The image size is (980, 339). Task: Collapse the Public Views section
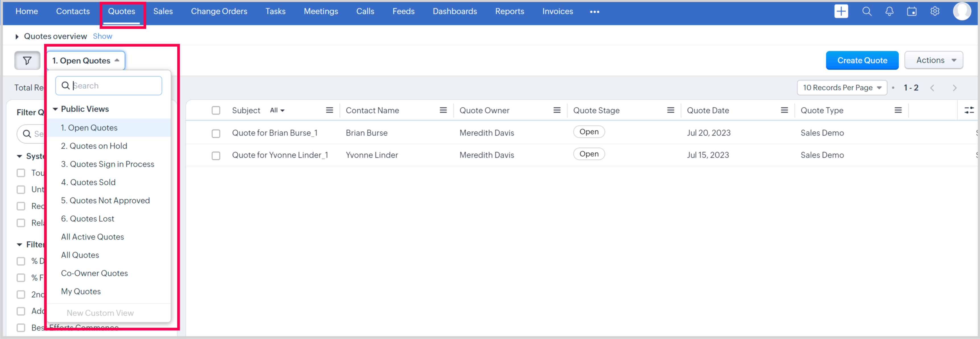click(x=55, y=109)
